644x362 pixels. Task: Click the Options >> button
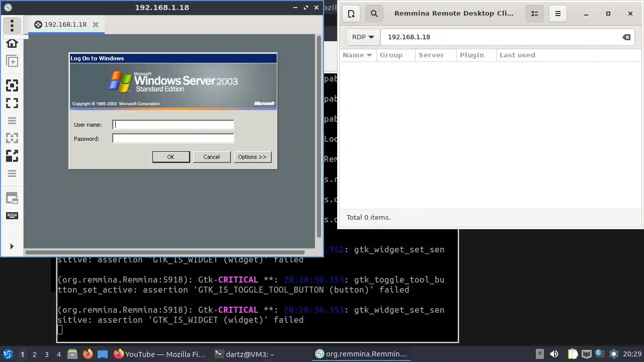pos(253,157)
